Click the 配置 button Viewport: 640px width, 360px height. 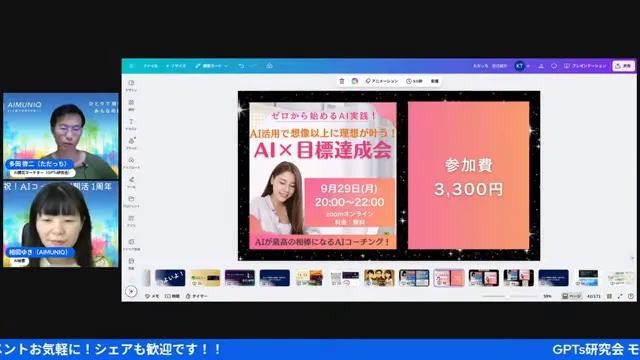tap(435, 81)
